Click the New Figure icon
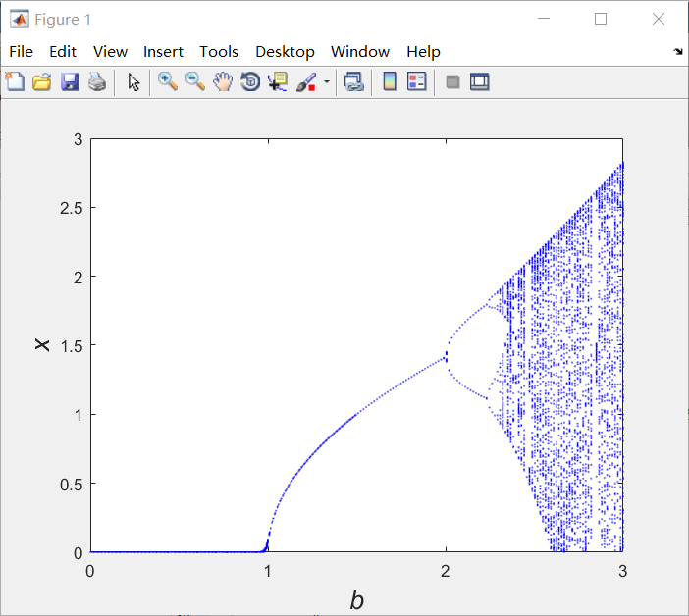689x616 pixels. tap(15, 81)
